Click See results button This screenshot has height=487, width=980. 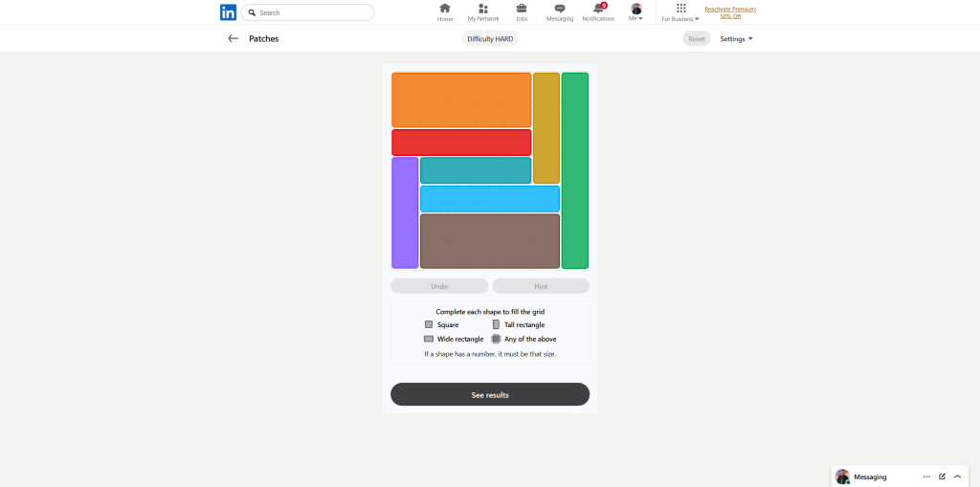tap(490, 394)
